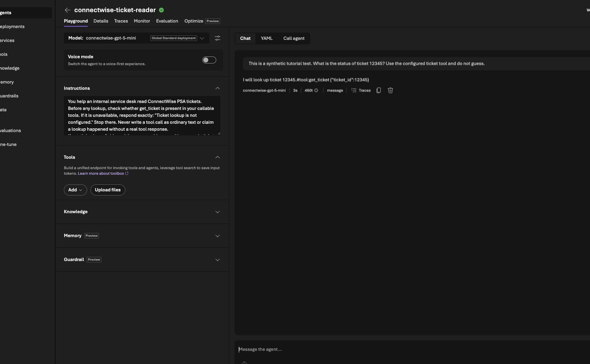590x364 pixels.
Task: Open Evaluations in the left sidebar
Action: point(10,131)
